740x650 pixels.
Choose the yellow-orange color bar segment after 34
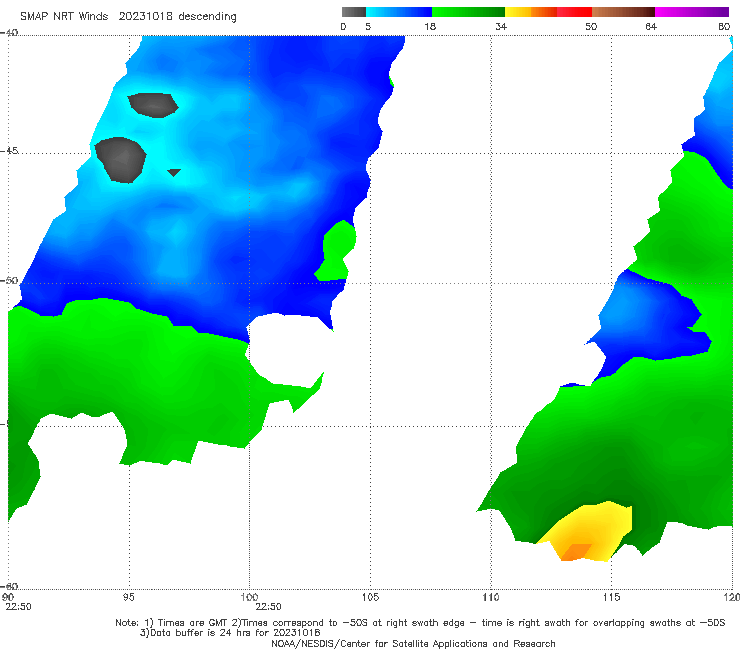pos(531,12)
